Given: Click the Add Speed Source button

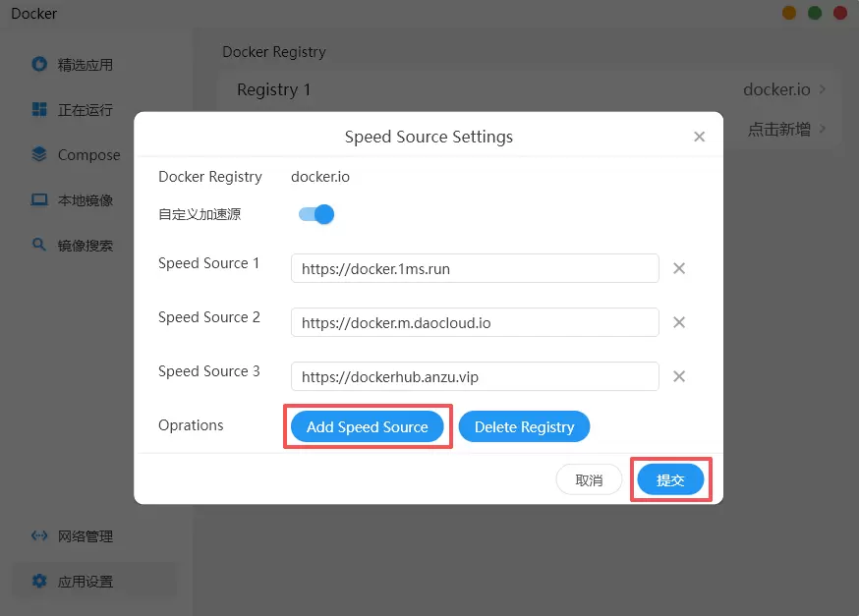Looking at the screenshot, I should (367, 427).
